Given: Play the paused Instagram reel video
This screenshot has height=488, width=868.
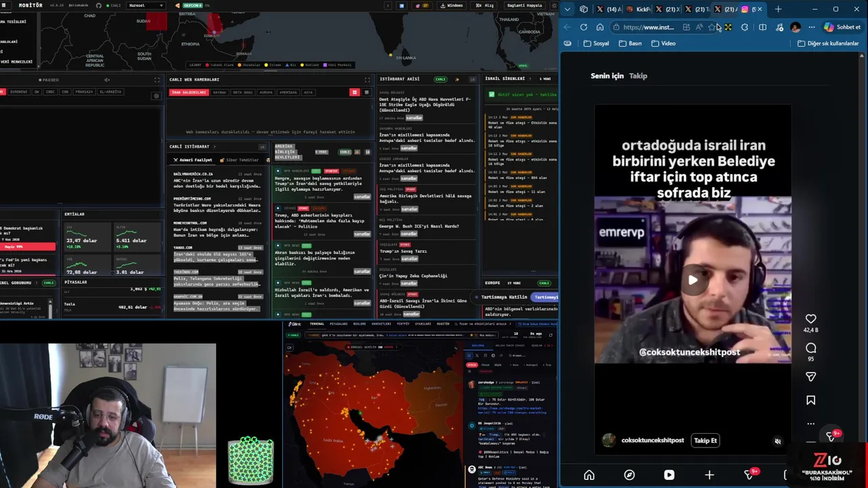Looking at the screenshot, I should click(692, 280).
